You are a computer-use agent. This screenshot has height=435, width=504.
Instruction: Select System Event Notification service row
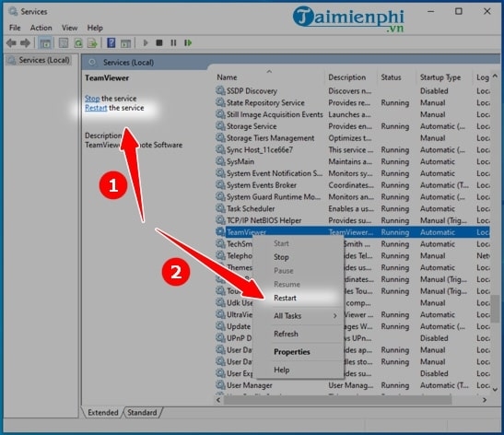click(x=352, y=173)
